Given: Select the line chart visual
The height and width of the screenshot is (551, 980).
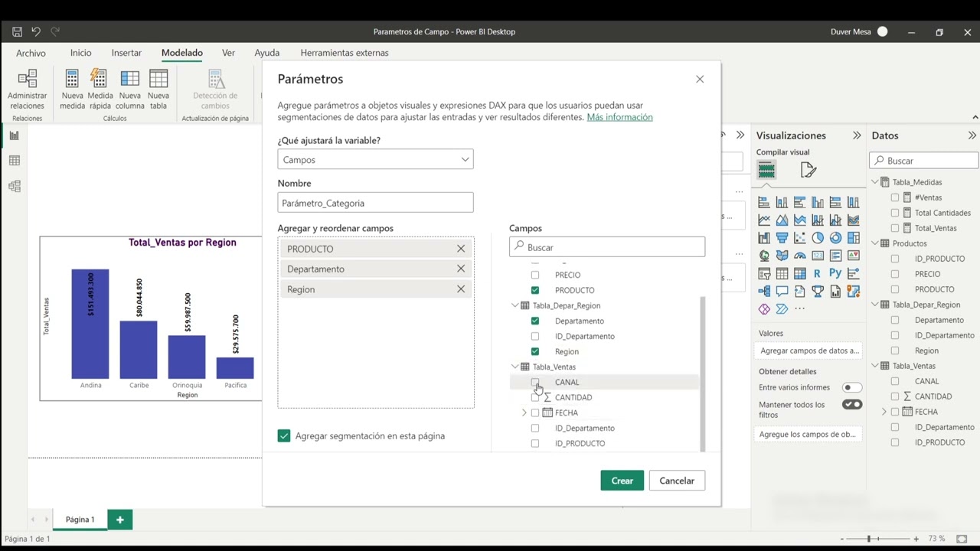Looking at the screenshot, I should (764, 220).
